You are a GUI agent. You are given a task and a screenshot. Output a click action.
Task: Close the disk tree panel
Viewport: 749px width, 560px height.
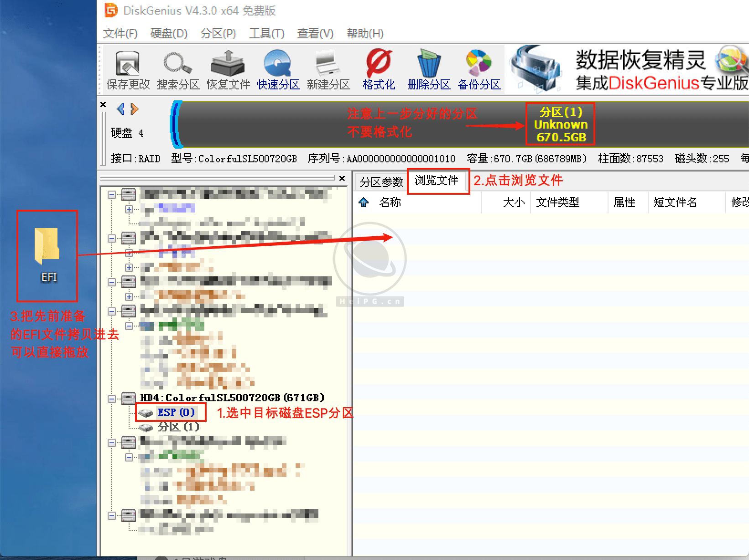coord(342,178)
